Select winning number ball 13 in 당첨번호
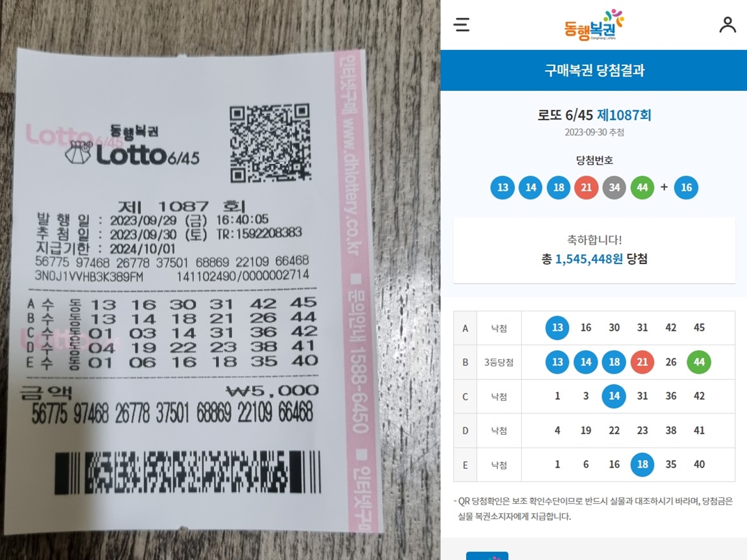This screenshot has width=747, height=560. pyautogui.click(x=502, y=187)
